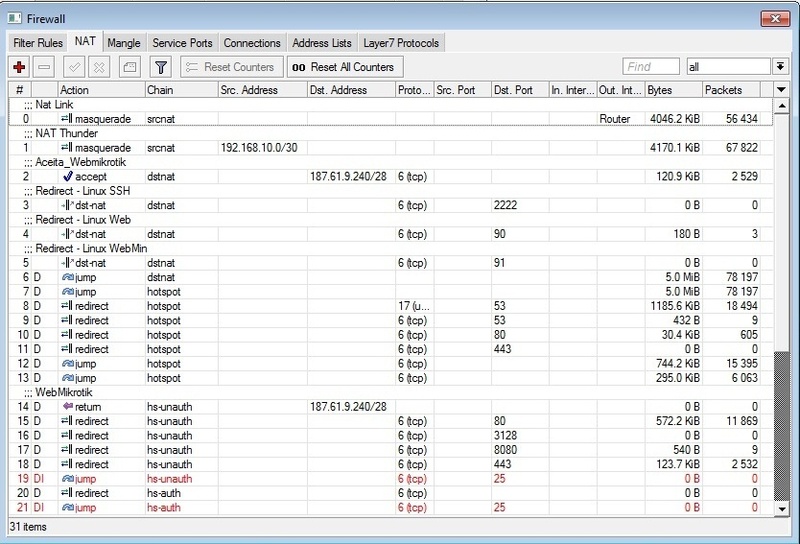This screenshot has height=544, width=800.
Task: Sort by Bytes column header
Action: (x=673, y=90)
